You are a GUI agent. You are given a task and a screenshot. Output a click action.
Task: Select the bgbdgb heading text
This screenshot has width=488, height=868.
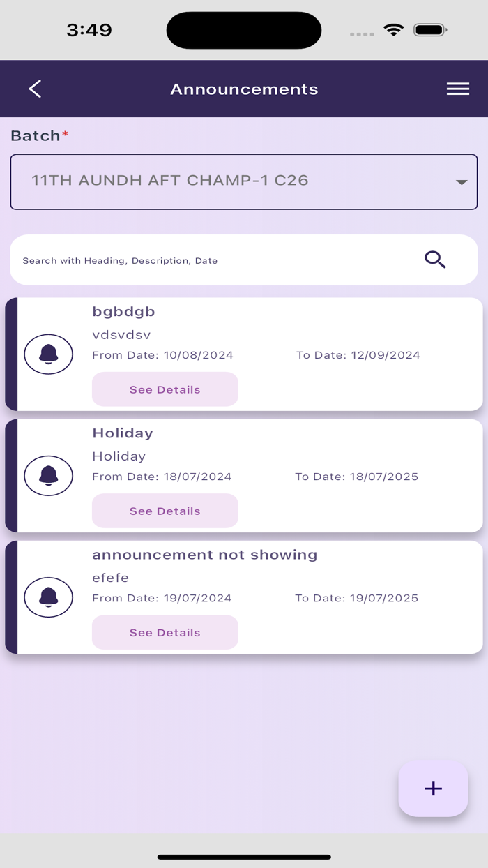coord(123,311)
